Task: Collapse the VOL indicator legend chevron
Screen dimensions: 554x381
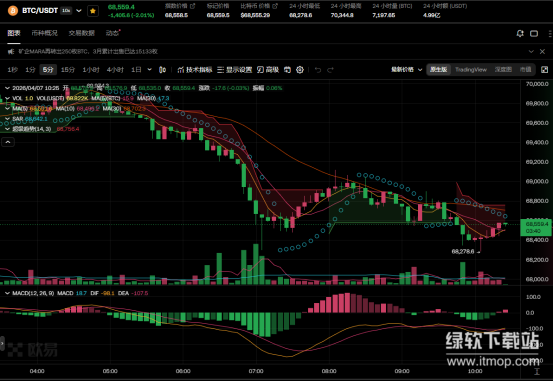Action: (7, 98)
